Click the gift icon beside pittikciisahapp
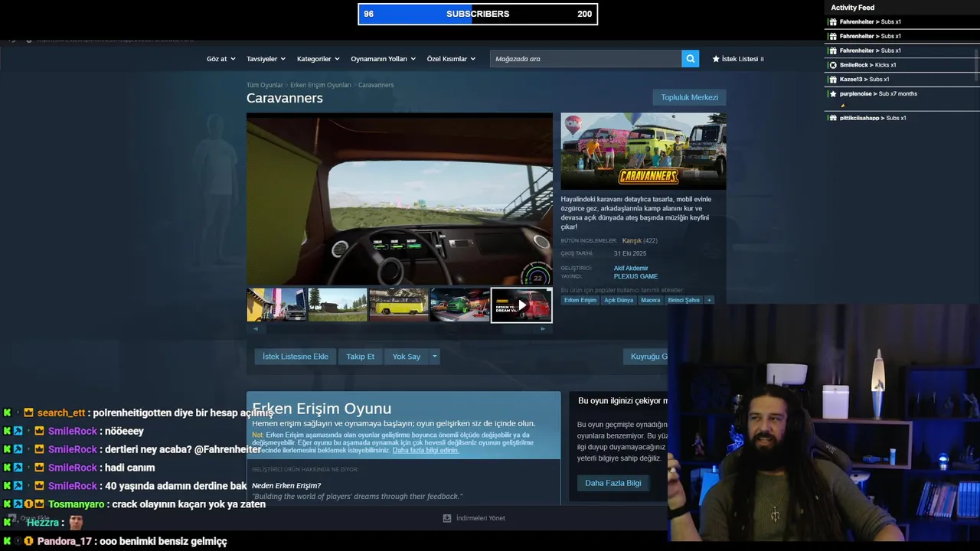The height and width of the screenshot is (551, 980). tap(833, 118)
